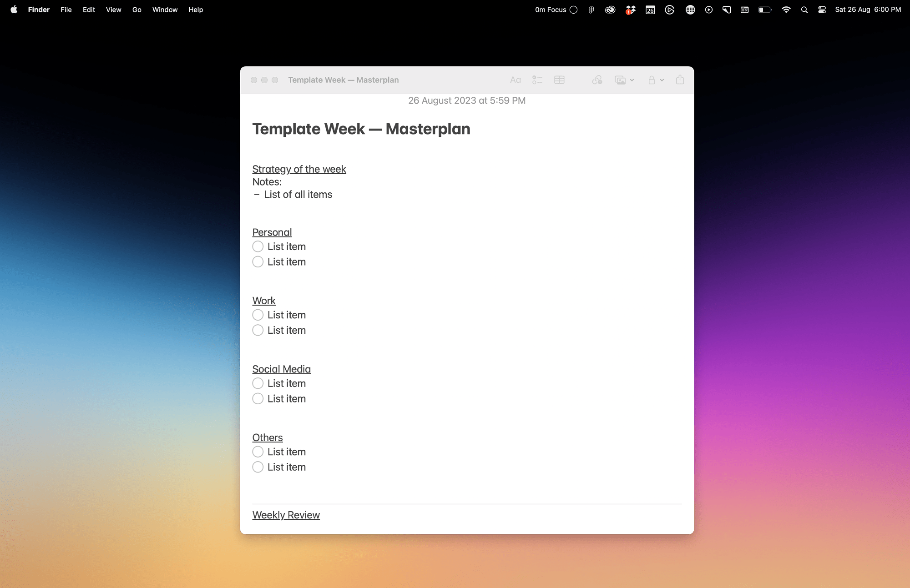Open the 0m Focus timer menu
This screenshot has height=588, width=910.
(x=556, y=10)
